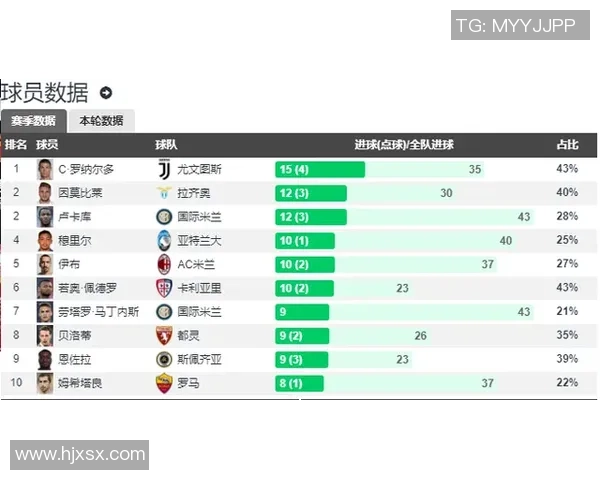The height and width of the screenshot is (480, 600).
Task: Switch to the 赛季数据 tab
Action: coord(33,121)
